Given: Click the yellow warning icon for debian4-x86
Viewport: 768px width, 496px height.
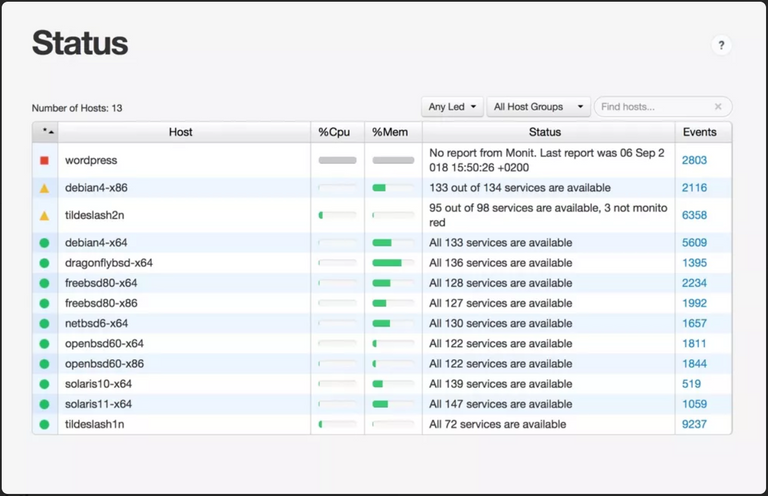Looking at the screenshot, I should pyautogui.click(x=44, y=188).
